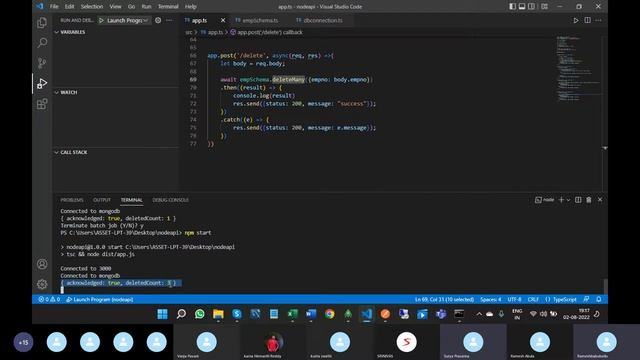Open the View menu
Screen dimensions: 640x360
coord(116,7)
